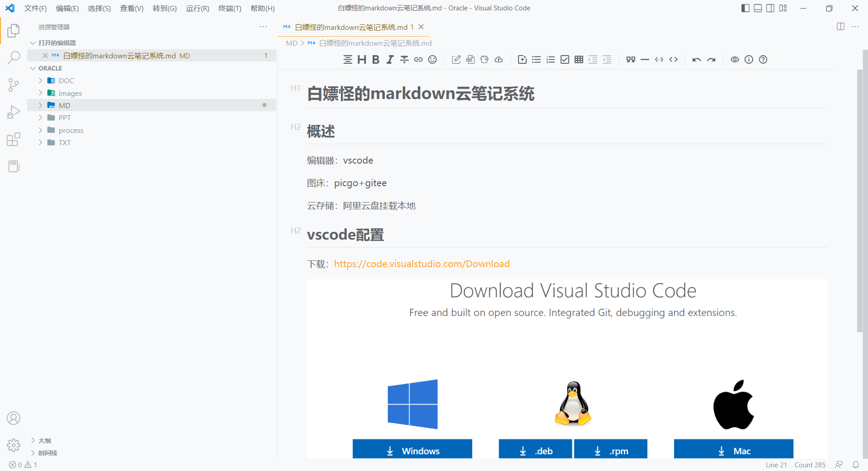
Task: Insert an ordered numbered list
Action: tap(550, 60)
